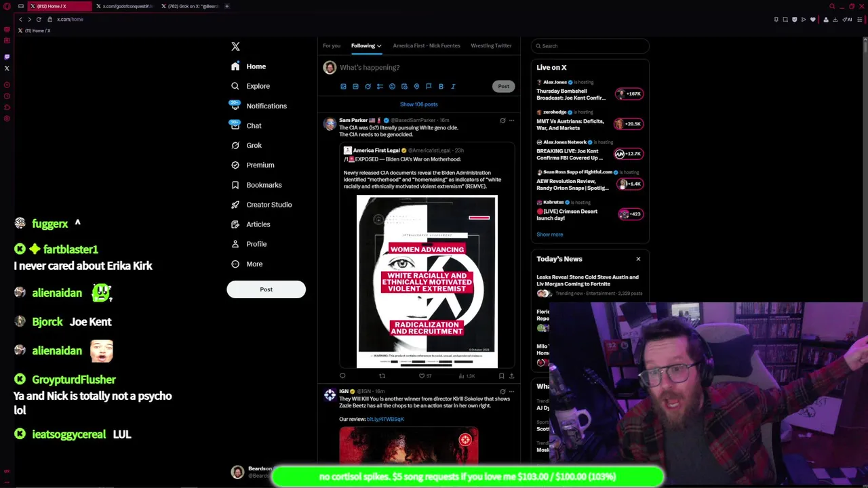
Task: Open zerohedge MMT Vs Austrians live stream
Action: click(x=590, y=120)
